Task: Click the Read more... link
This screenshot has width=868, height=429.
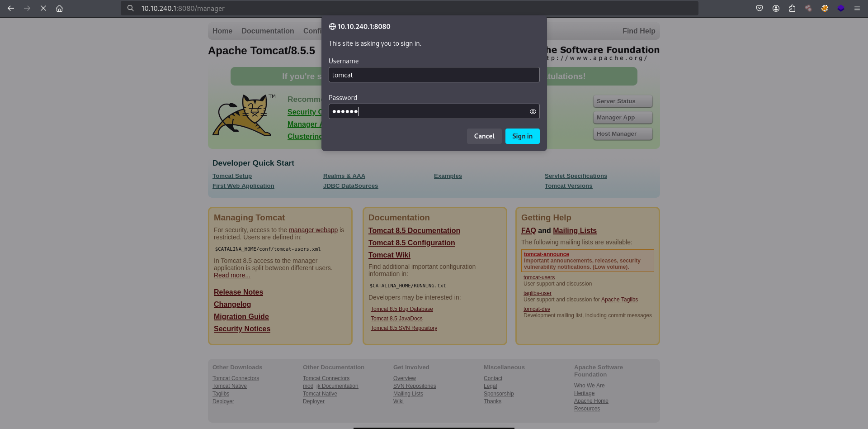Action: (x=232, y=275)
